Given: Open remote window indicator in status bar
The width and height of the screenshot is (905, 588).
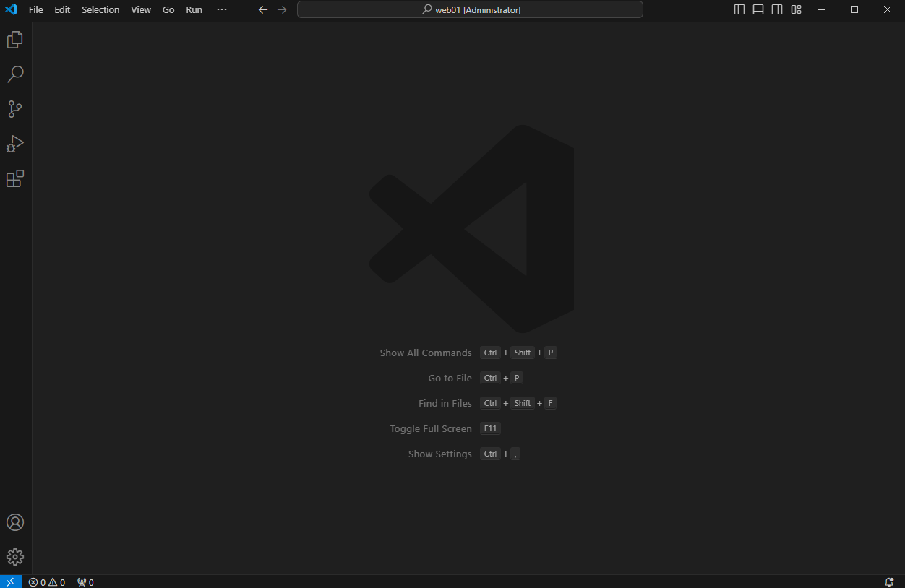Looking at the screenshot, I should tap(11, 581).
